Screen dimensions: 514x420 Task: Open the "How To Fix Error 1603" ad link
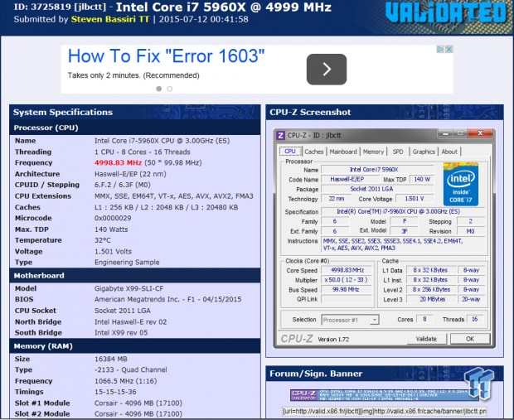pyautogui.click(x=166, y=56)
